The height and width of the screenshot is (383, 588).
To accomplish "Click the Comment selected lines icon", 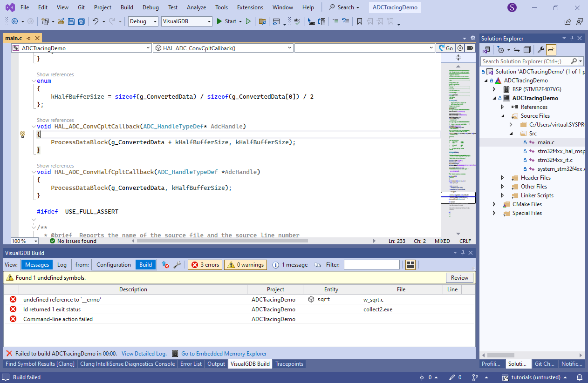I will click(x=335, y=21).
